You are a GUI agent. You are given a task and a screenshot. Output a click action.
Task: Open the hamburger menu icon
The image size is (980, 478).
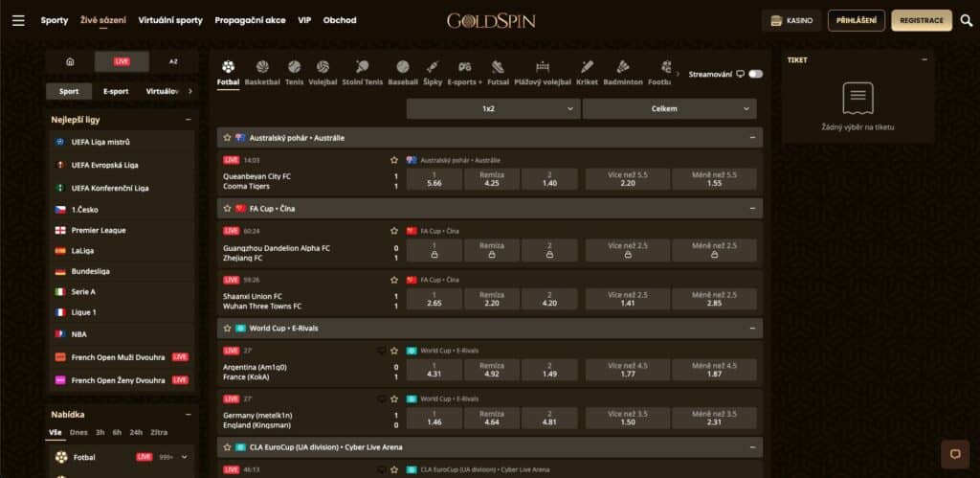point(17,20)
